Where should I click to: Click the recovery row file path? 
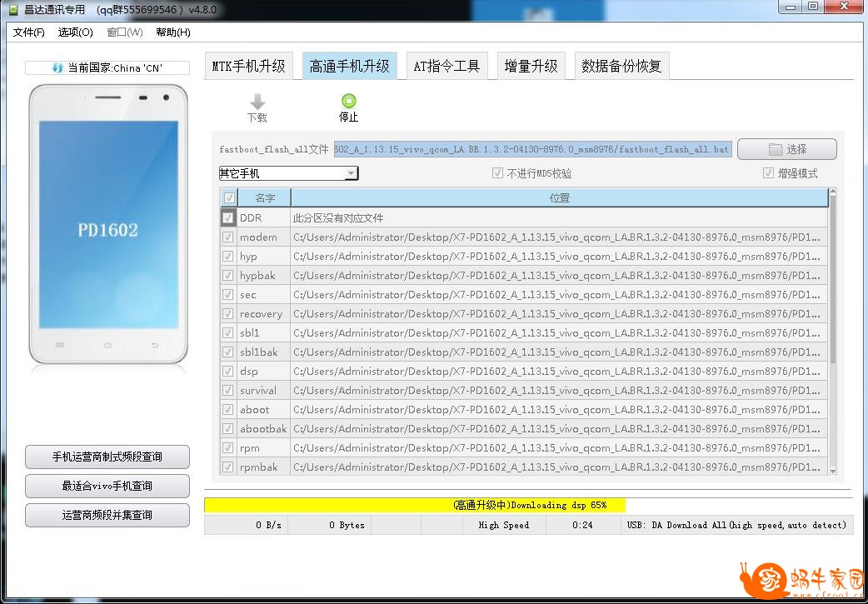[x=556, y=314]
